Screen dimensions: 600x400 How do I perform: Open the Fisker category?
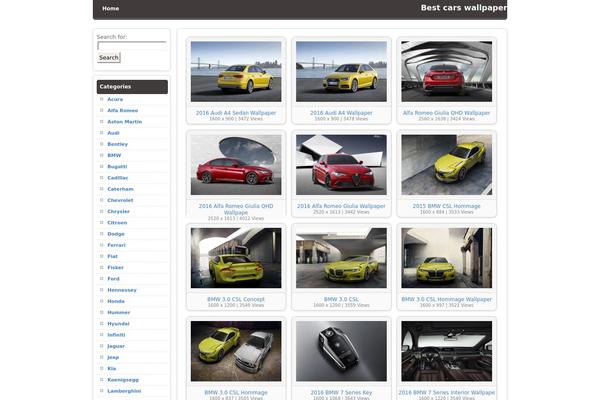tap(116, 268)
